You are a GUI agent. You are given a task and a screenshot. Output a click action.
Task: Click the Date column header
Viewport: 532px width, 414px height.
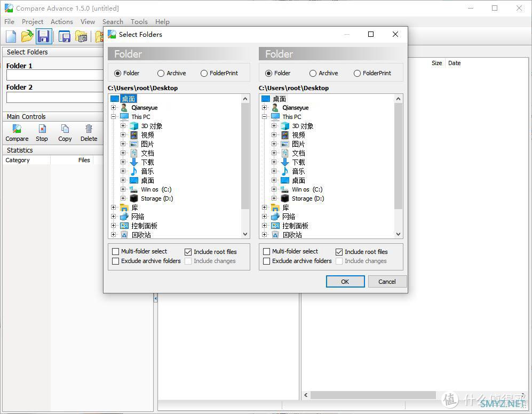pyautogui.click(x=454, y=63)
